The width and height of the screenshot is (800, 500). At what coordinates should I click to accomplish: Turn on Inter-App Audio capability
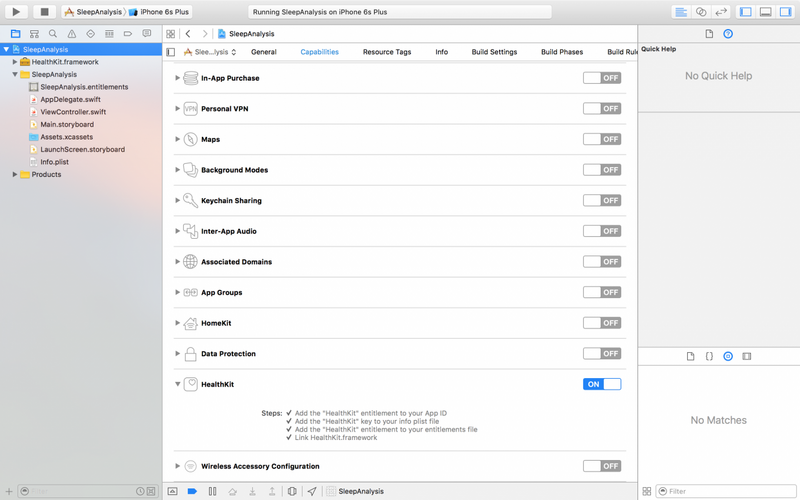[602, 231]
